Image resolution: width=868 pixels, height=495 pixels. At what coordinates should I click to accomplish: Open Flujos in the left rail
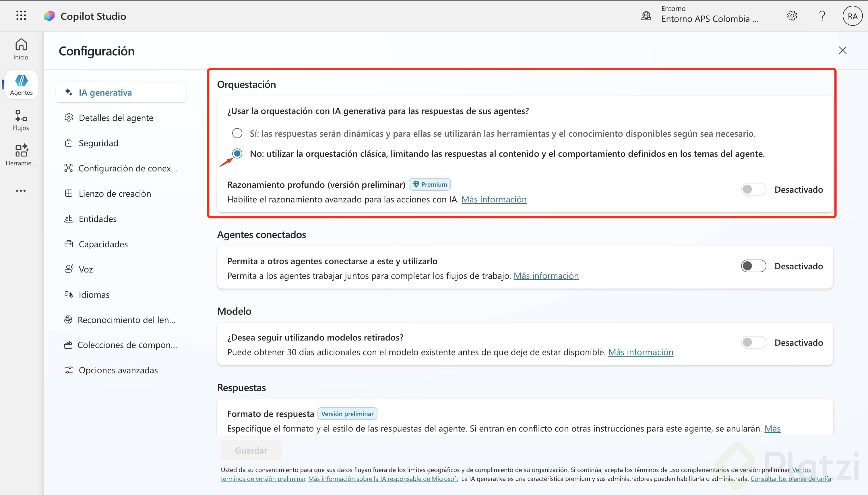click(x=21, y=120)
